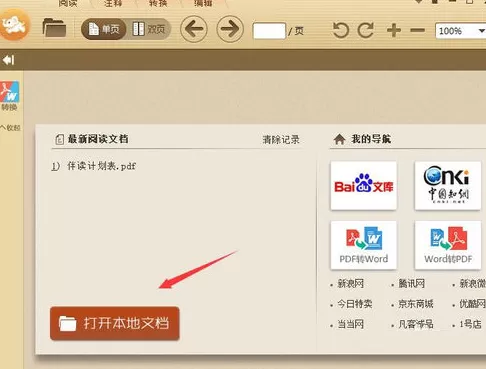
Task: Click the page number input box
Action: [x=269, y=31]
